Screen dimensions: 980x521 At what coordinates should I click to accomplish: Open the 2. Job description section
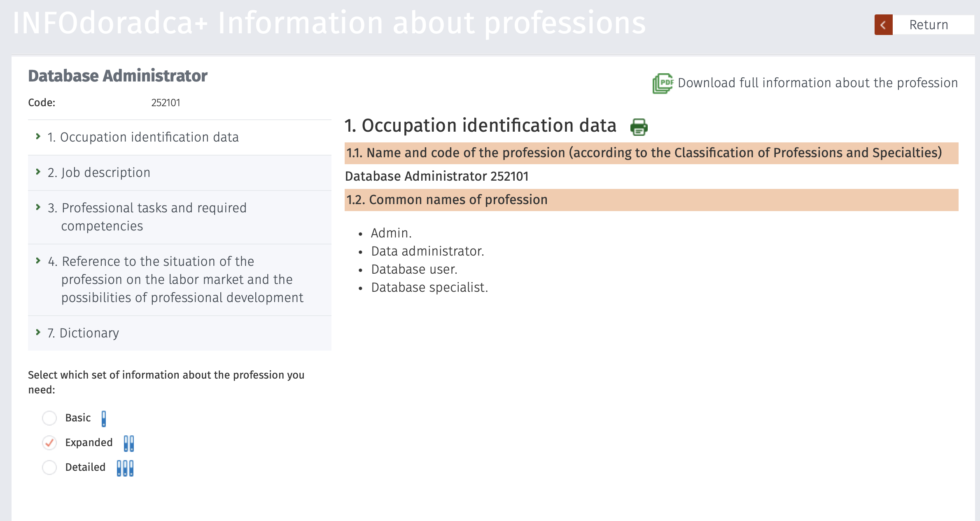pos(99,172)
